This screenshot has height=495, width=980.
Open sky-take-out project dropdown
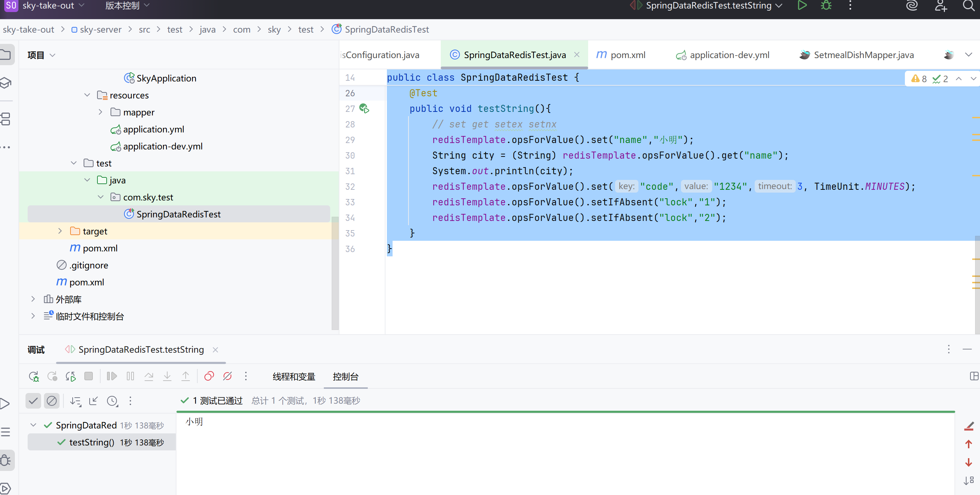tap(44, 5)
